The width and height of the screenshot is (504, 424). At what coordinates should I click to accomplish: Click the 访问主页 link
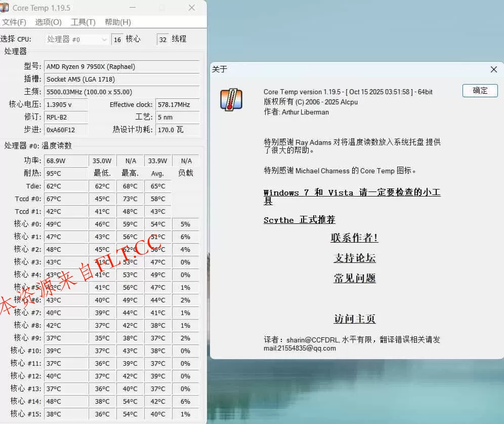click(355, 319)
